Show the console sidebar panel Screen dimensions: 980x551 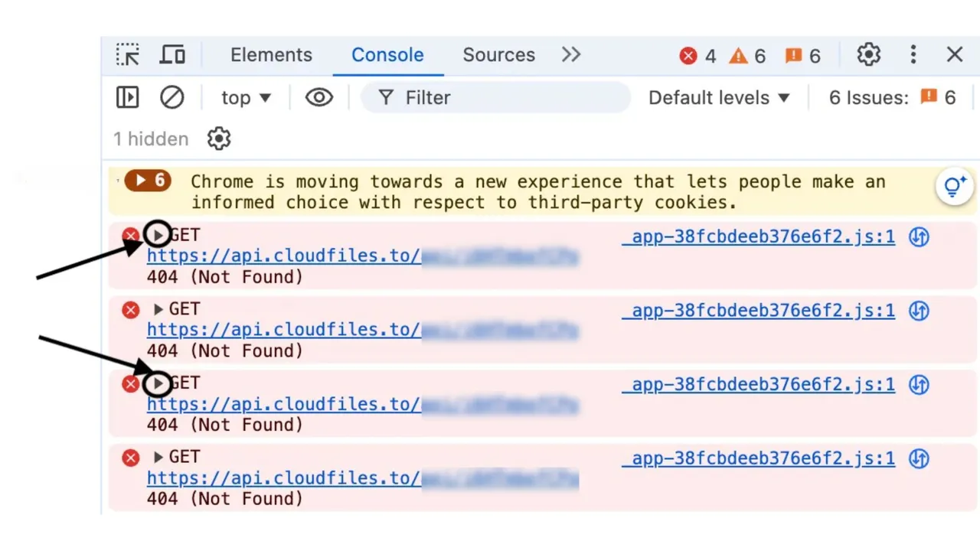click(127, 97)
